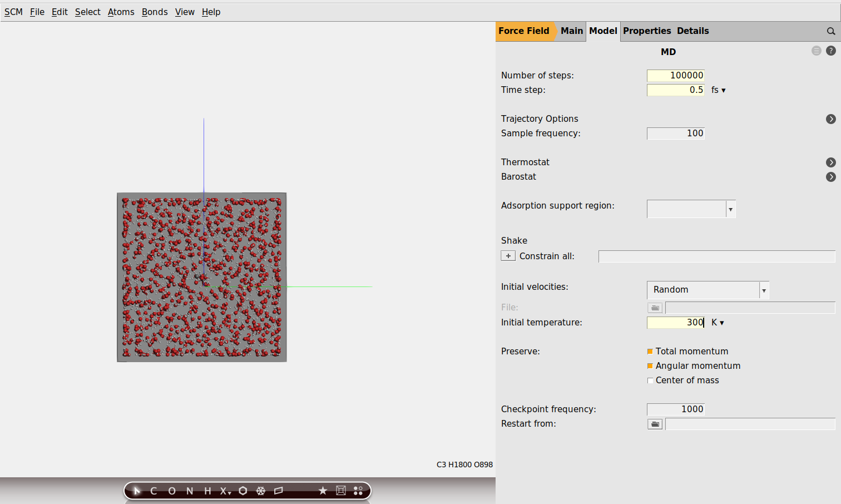The height and width of the screenshot is (504, 841).
Task: Click the plus button beside Constrain all
Action: [508, 255]
